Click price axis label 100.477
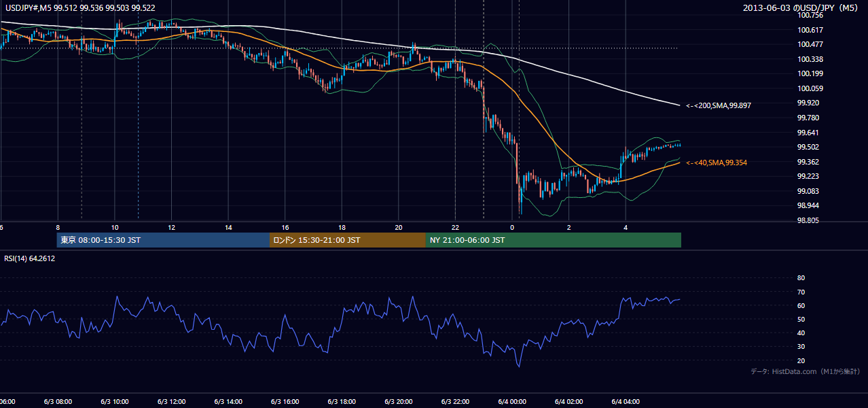Image resolution: width=868 pixels, height=408 pixels. [x=810, y=44]
